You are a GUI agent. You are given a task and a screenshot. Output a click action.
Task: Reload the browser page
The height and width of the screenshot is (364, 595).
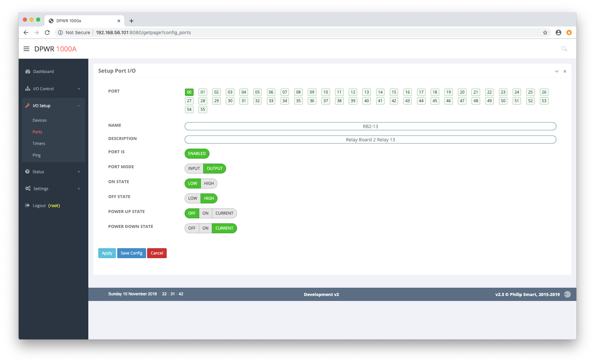pos(47,33)
